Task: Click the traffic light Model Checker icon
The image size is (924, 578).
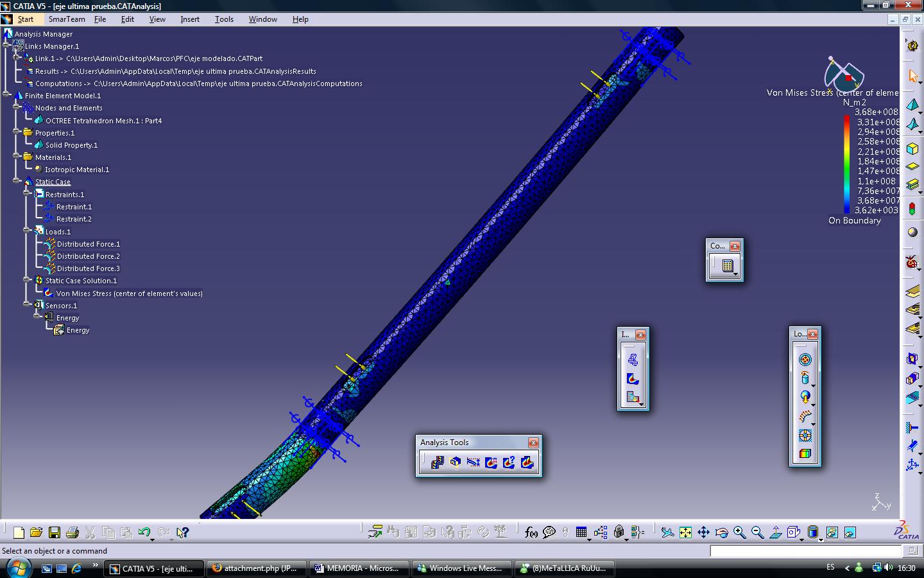Action: 912,209
